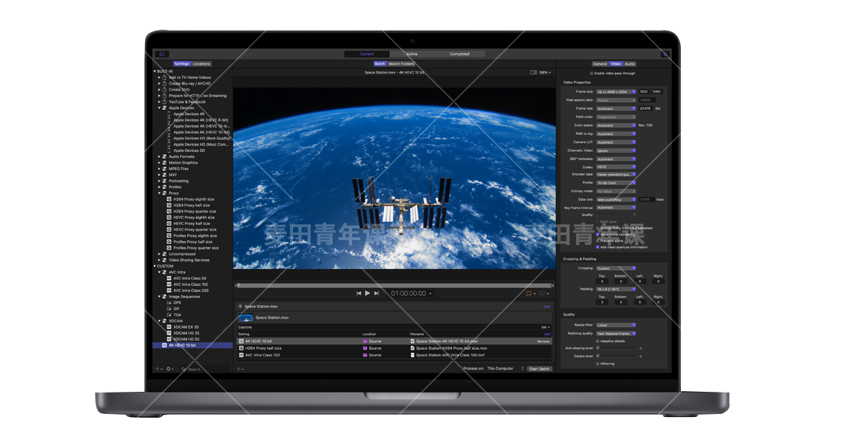Click the DPX image sequence icon
Screen dimensions: 868x430
[170, 303]
